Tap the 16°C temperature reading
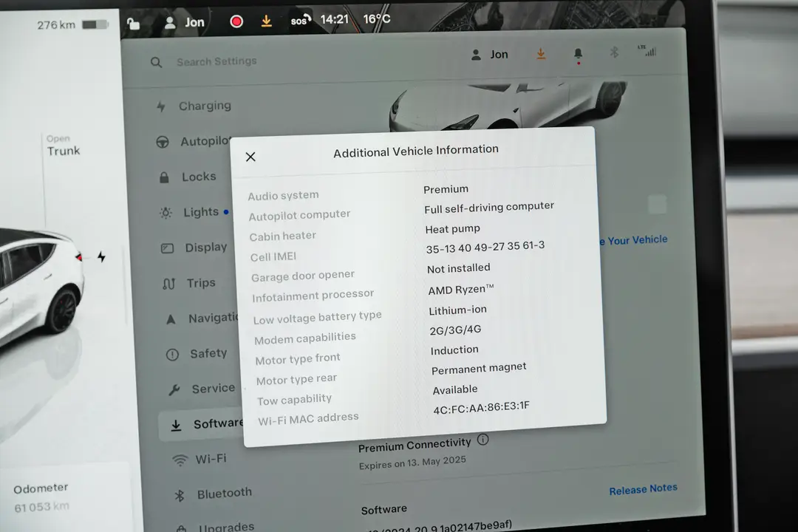Image resolution: width=798 pixels, height=532 pixels. pyautogui.click(x=377, y=18)
